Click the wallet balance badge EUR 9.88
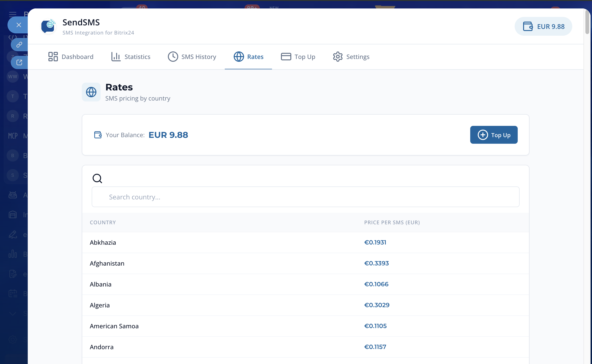 543,26
